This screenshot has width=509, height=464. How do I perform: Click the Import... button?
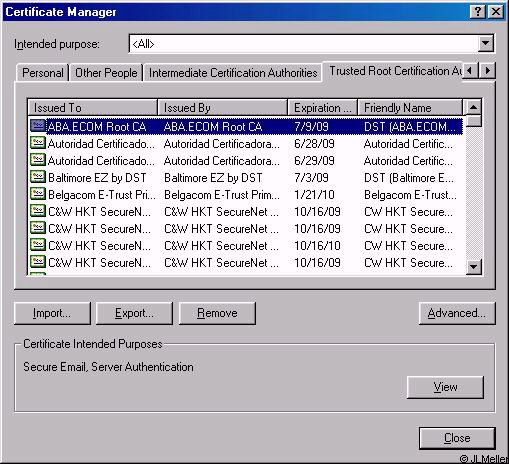[52, 313]
